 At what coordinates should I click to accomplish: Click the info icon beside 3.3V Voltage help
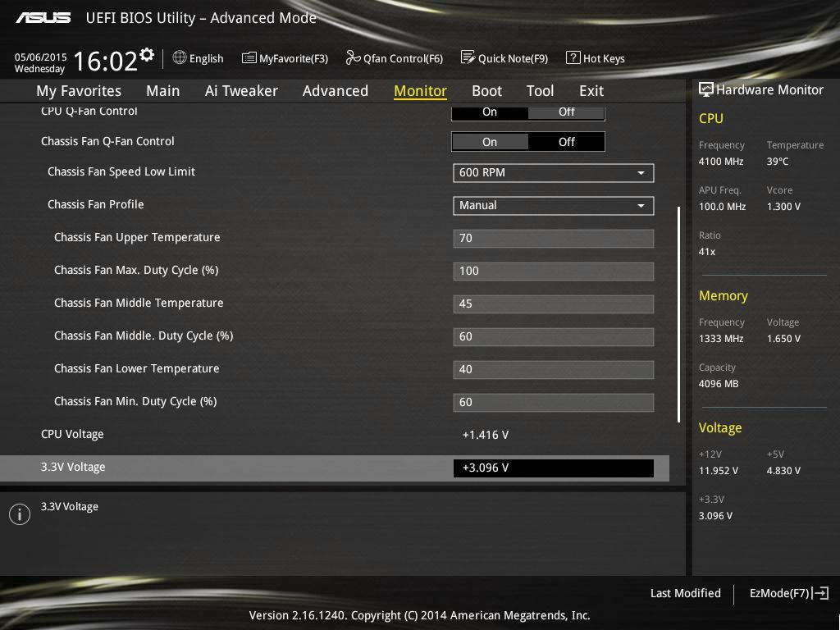[20, 514]
